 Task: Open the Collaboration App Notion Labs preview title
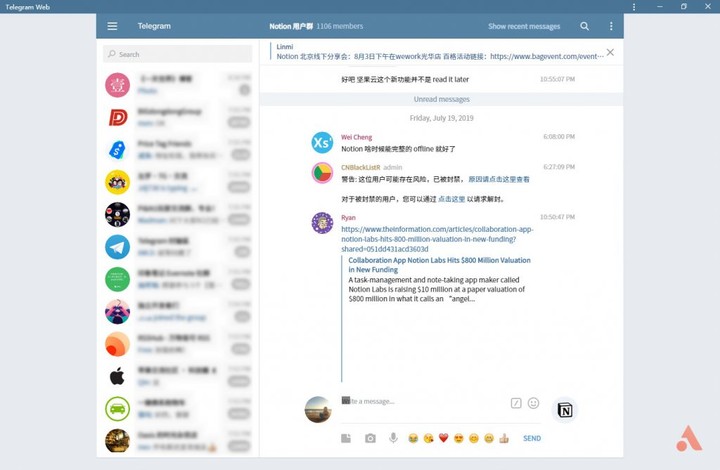[439, 265]
